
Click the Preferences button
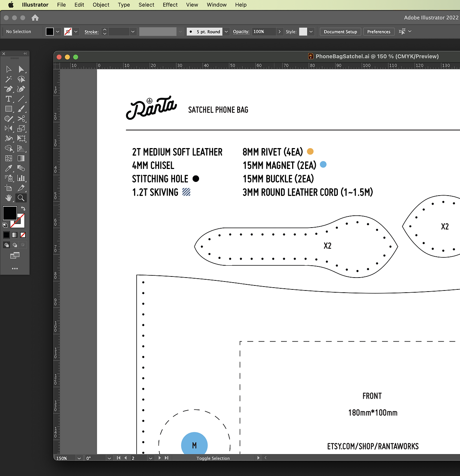[x=379, y=32]
